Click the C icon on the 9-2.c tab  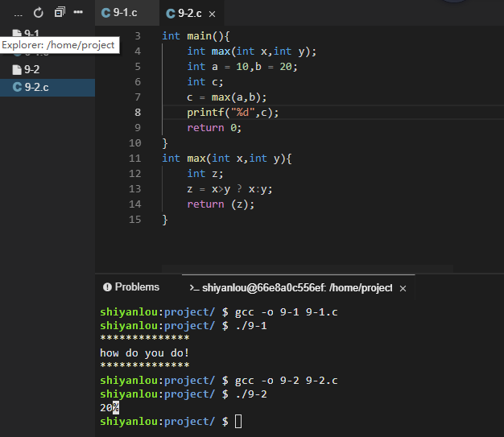pyautogui.click(x=171, y=14)
